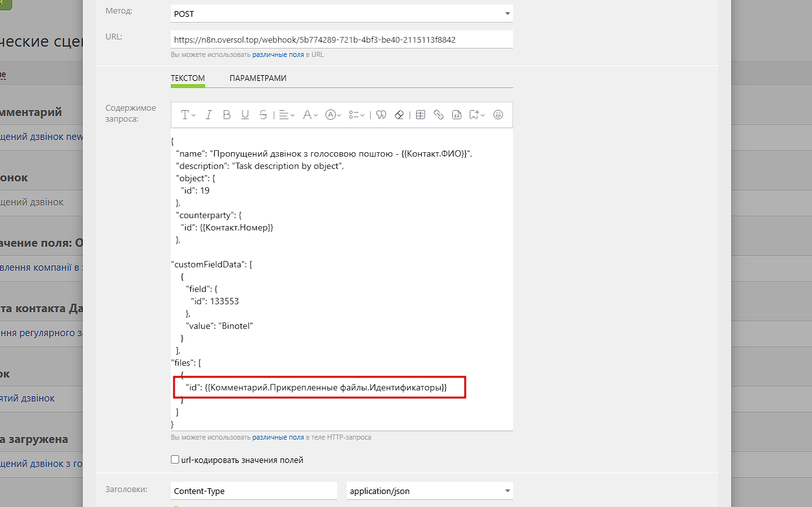Apply underline formatting
Screen dimensions: 812x507
(x=245, y=115)
